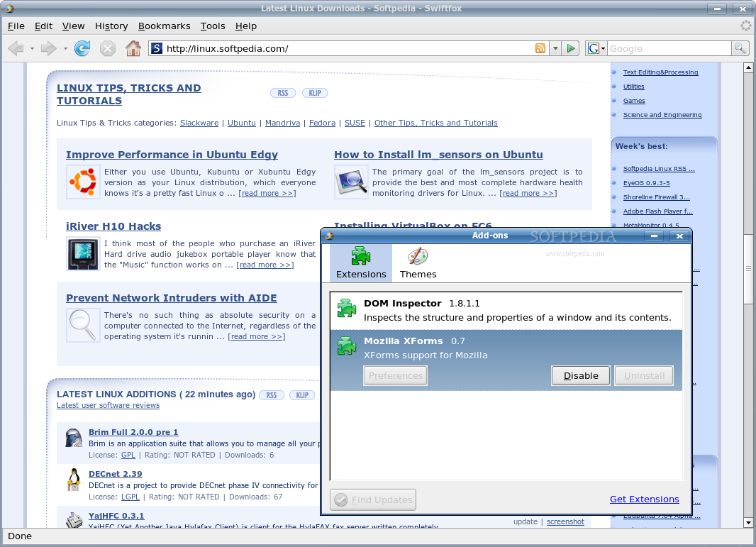Open How to Install lm_sensors on Ubuntu
Image resolution: width=756 pixels, height=547 pixels.
click(x=438, y=155)
